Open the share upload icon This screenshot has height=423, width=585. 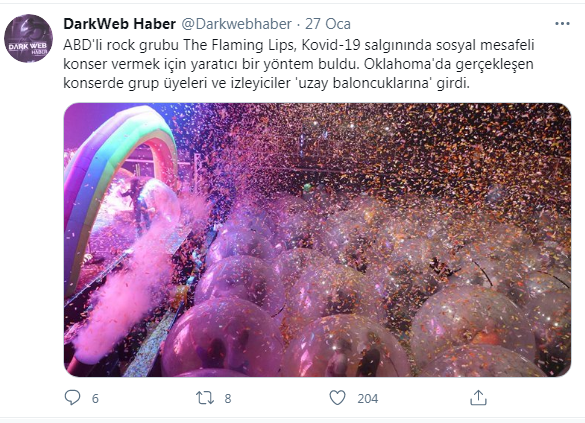[x=478, y=398]
